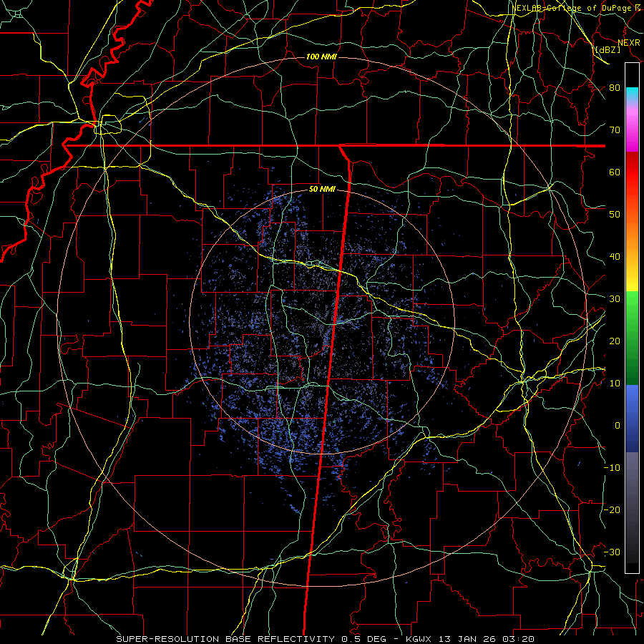Viewport: 644px width, 644px height.
Task: Click the "10" value on the dBZ scale
Action: 615,384
